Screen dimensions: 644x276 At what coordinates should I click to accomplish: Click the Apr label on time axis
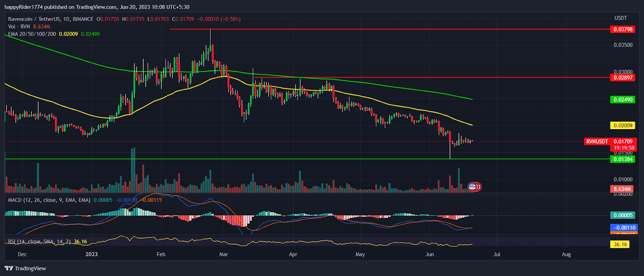pos(293,254)
